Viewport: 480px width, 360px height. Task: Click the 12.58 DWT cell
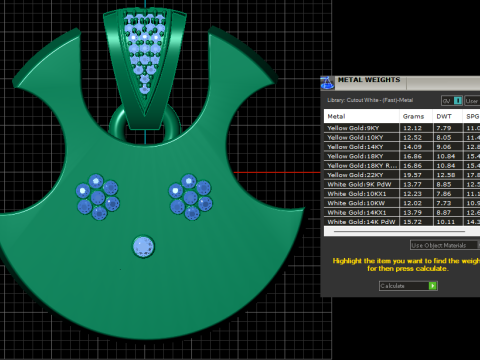(x=447, y=175)
